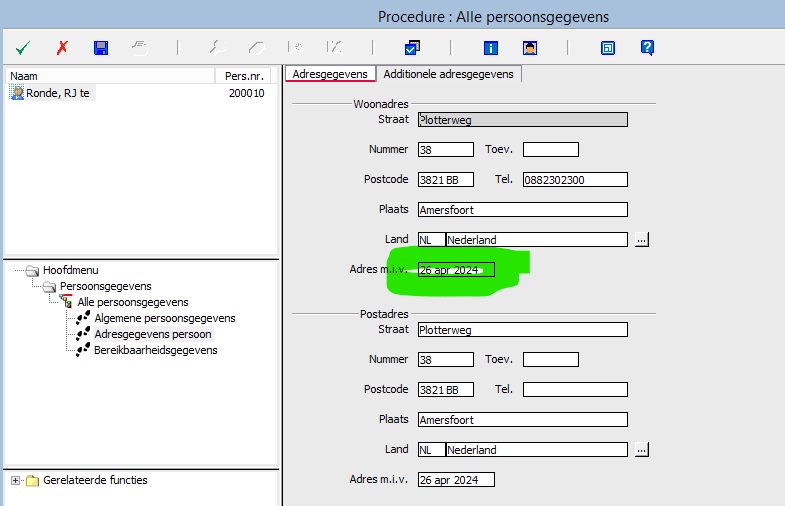Expand the Gerelateerde functies tree node
This screenshot has width=785, height=506.
click(16, 480)
